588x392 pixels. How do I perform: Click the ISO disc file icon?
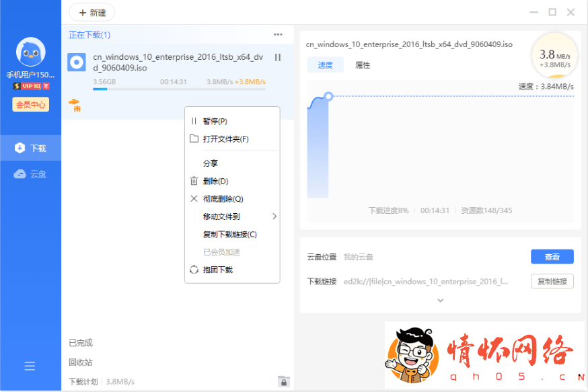coord(77,63)
